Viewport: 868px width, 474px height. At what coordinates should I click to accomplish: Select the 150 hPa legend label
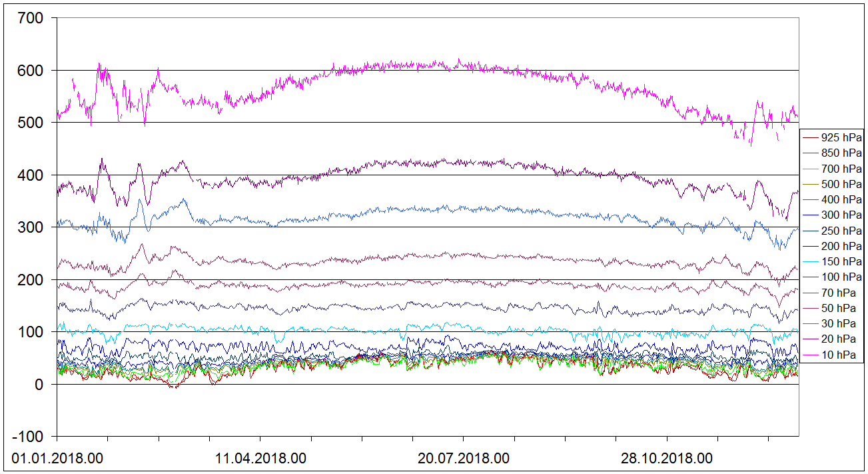tap(841, 261)
